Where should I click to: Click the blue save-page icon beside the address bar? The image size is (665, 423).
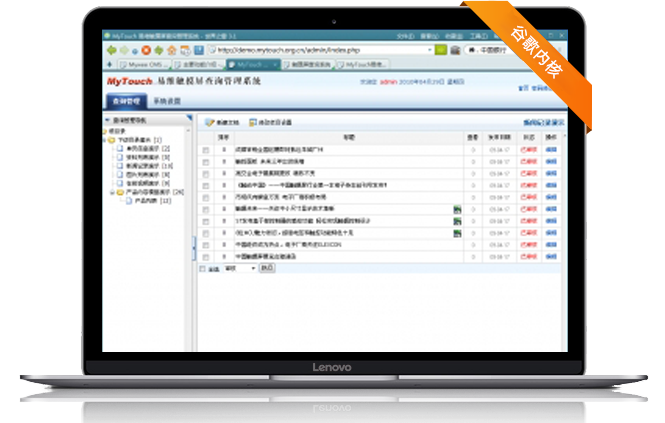(199, 50)
